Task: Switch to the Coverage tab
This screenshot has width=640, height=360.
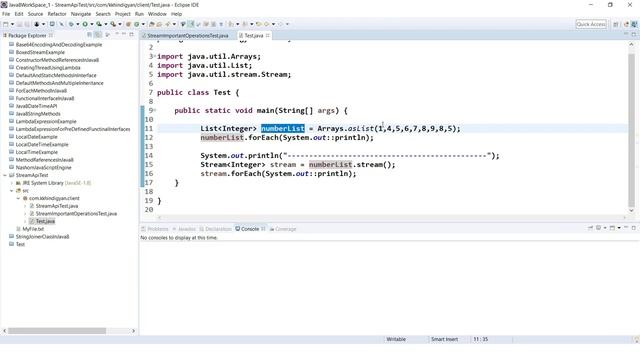Action: coord(283,229)
